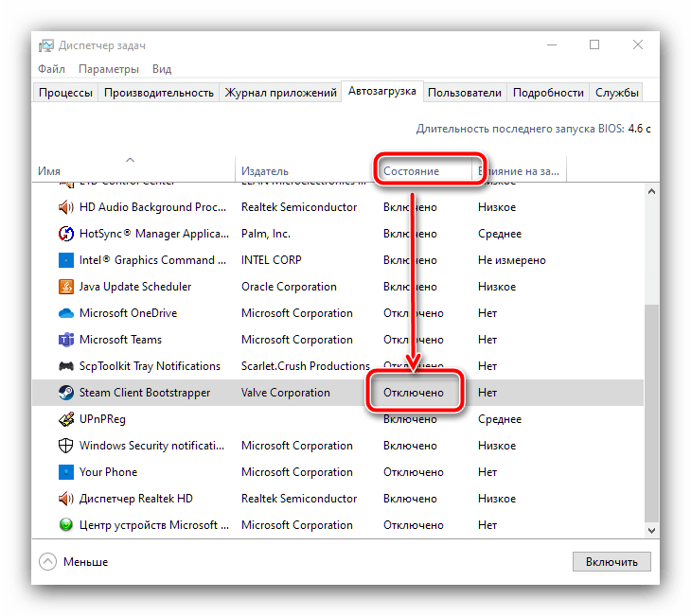This screenshot has height=616, width=691.
Task: Select the ScpToolkit Tray Notifications entry
Action: 150,366
